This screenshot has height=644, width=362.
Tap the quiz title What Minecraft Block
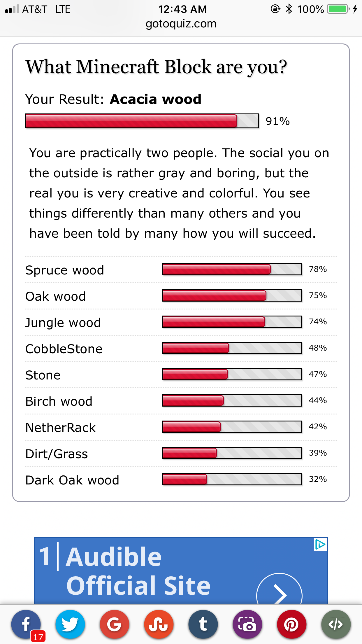pos(156,67)
